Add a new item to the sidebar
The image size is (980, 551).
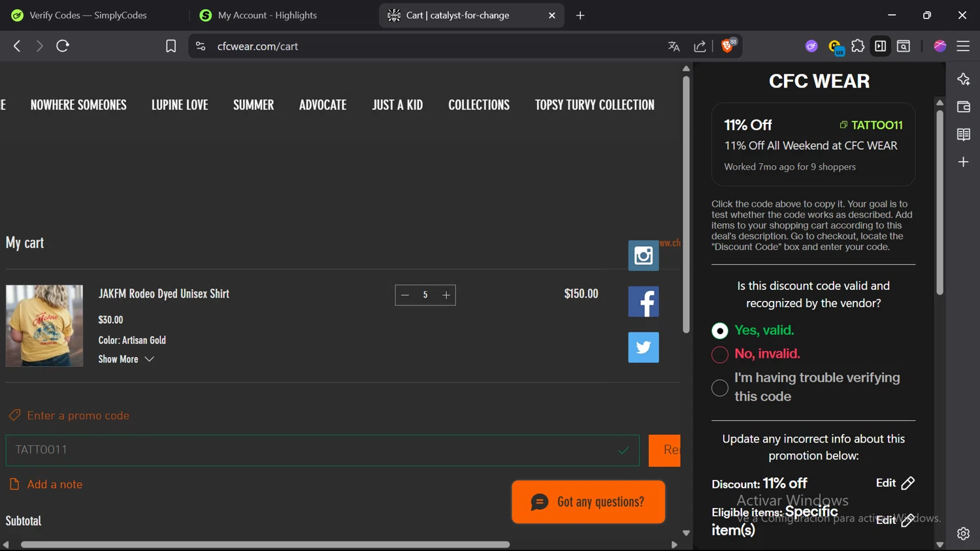click(964, 162)
